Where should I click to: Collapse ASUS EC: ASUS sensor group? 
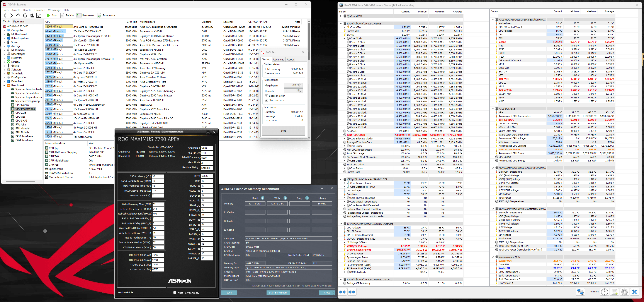click(493, 109)
